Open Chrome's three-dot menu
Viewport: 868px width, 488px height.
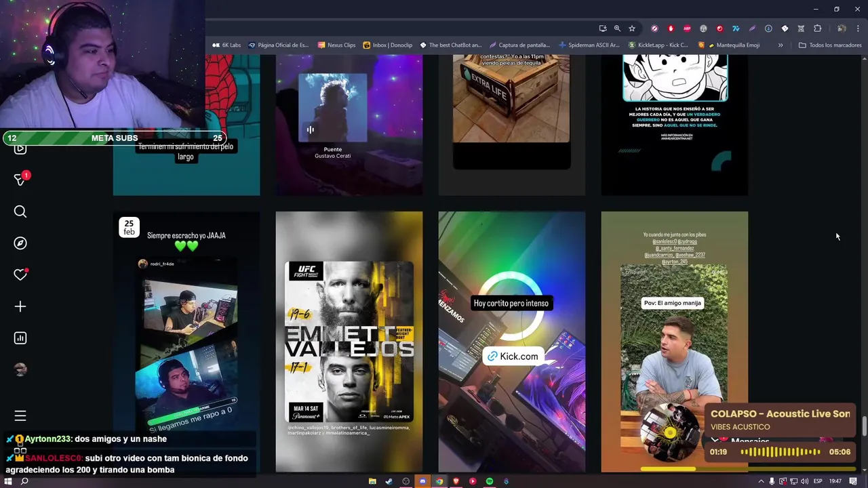click(x=858, y=28)
